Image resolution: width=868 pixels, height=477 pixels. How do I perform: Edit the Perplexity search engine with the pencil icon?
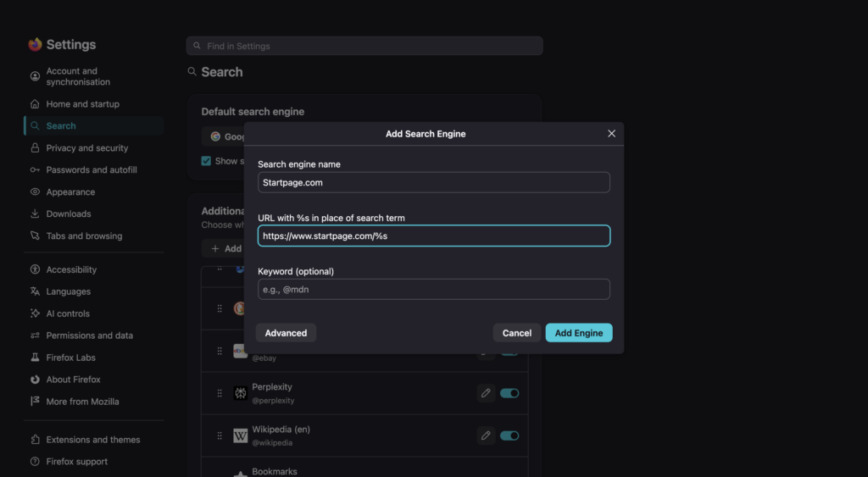pyautogui.click(x=486, y=393)
